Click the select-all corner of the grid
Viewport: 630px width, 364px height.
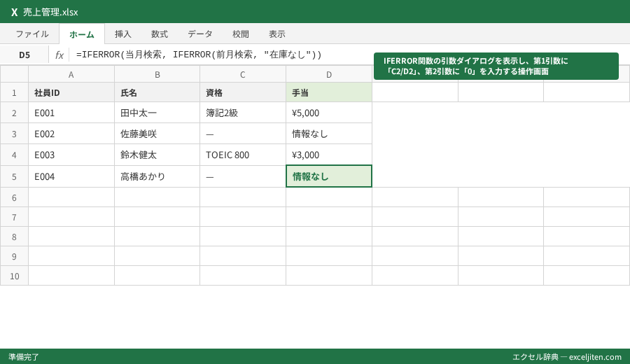click(14, 74)
